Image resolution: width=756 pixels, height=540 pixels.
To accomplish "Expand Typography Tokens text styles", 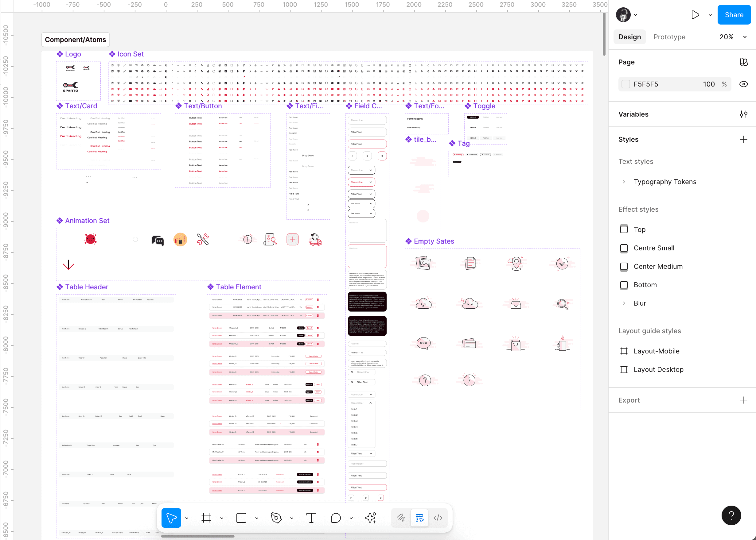I will pos(624,182).
